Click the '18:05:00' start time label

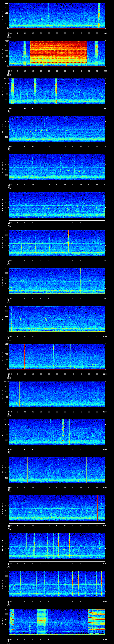[x=9, y=185]
